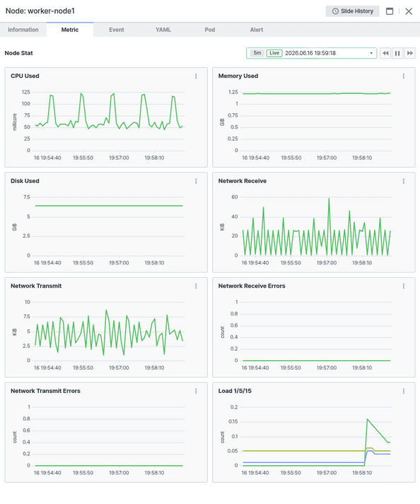
Task: Step backward in time with rewind button
Action: [385, 53]
